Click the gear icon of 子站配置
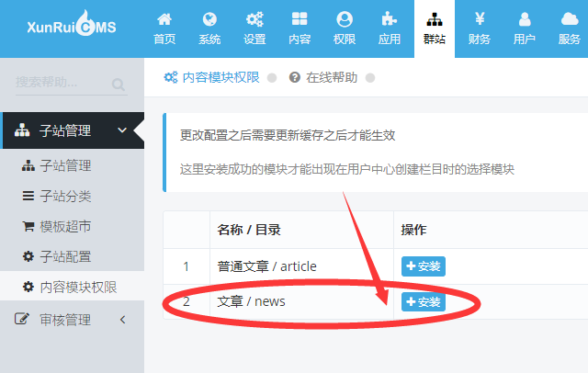The image size is (588, 373). pyautogui.click(x=28, y=256)
